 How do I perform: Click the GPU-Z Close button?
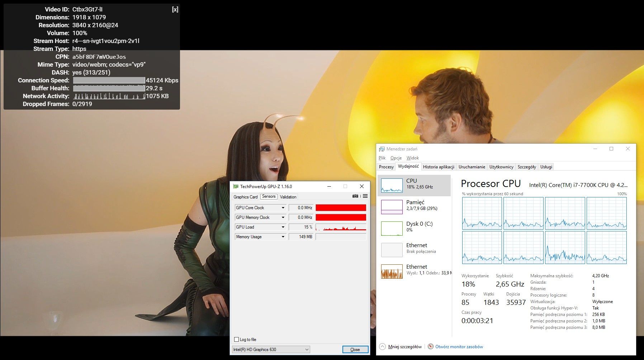pyautogui.click(x=355, y=350)
